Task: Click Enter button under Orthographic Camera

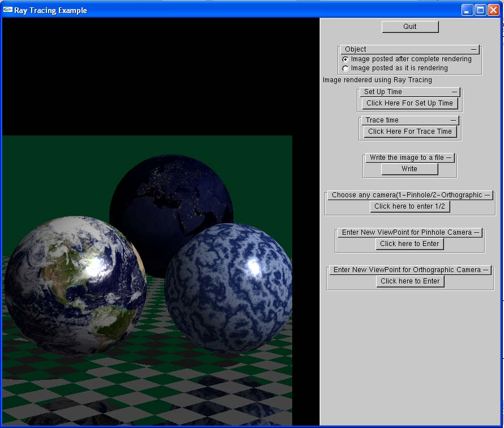Action: click(410, 281)
